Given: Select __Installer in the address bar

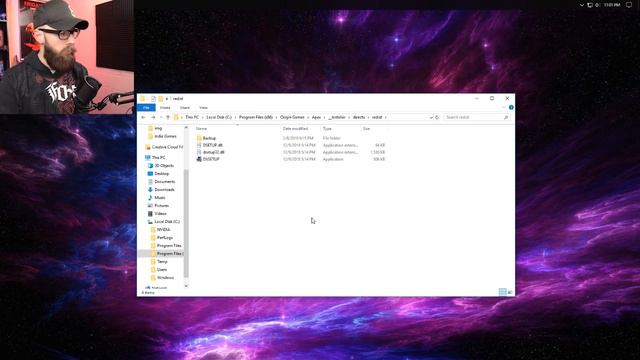Looking at the screenshot, I should [337, 117].
